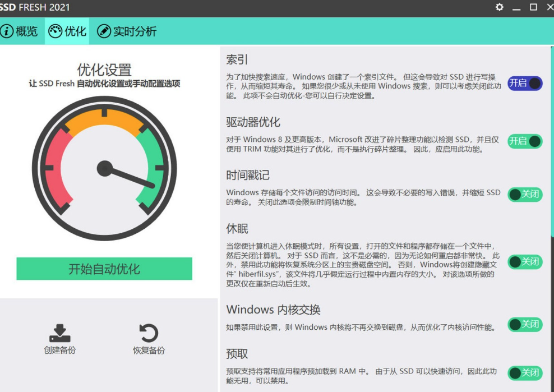Click the info icon on 概览 tab
Viewport: 554px width, 392px height.
[7, 31]
